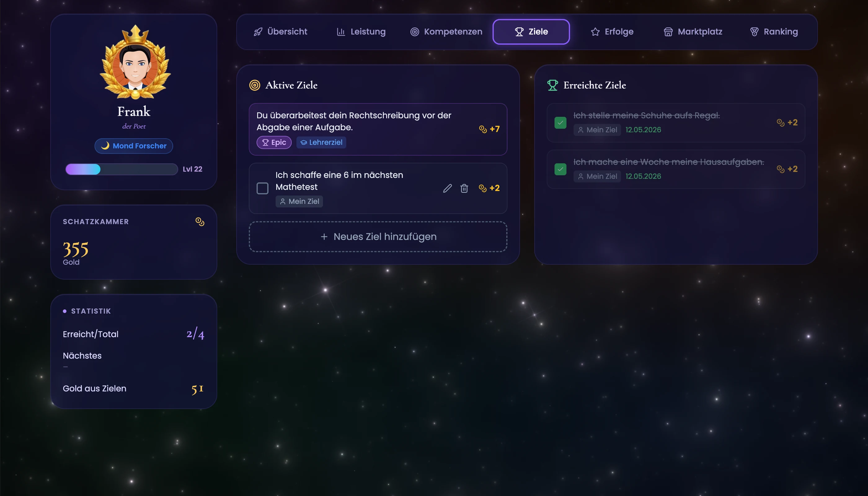
Task: Click Frank's crowned avatar picture
Action: pos(135,63)
